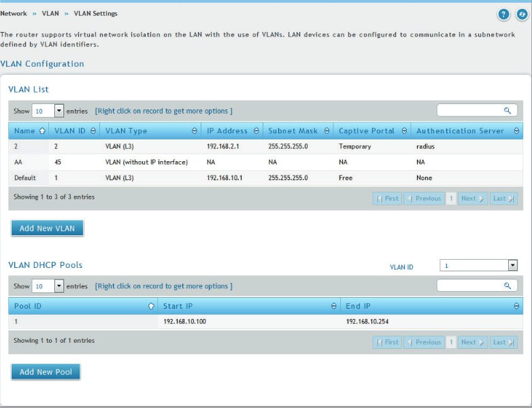
Task: Click IP address 192.168.10.1 cell
Action: coord(225,177)
